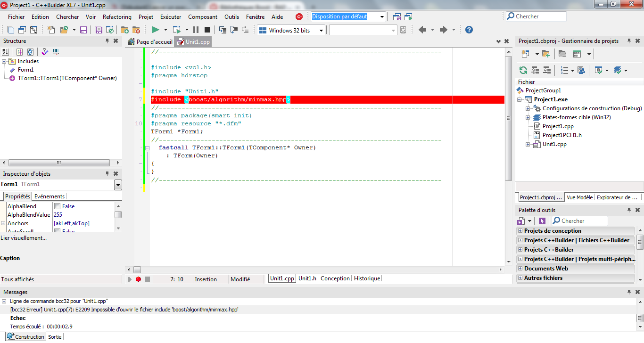Switch to the Sortie messages tab
Viewport: 644px width, 343px height.
pyautogui.click(x=55, y=337)
